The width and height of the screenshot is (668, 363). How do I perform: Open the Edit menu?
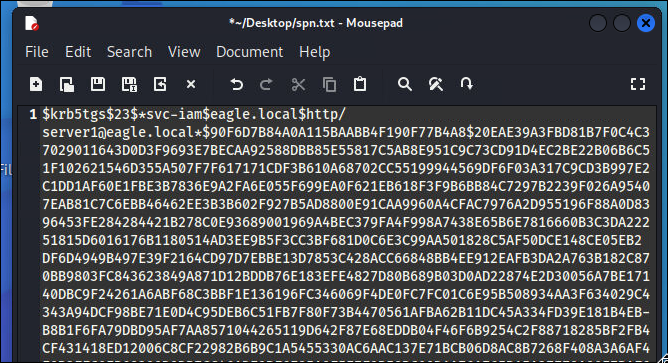click(78, 52)
